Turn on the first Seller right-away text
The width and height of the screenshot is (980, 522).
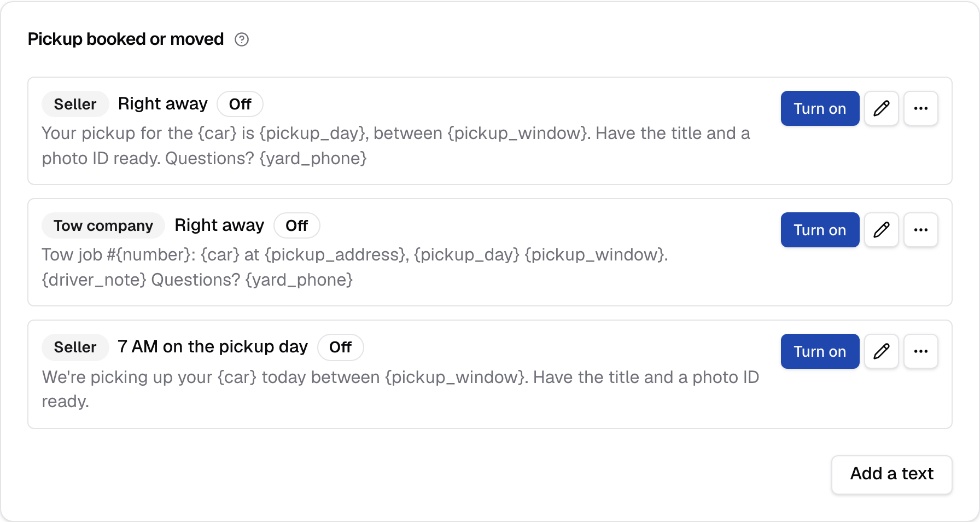point(820,108)
